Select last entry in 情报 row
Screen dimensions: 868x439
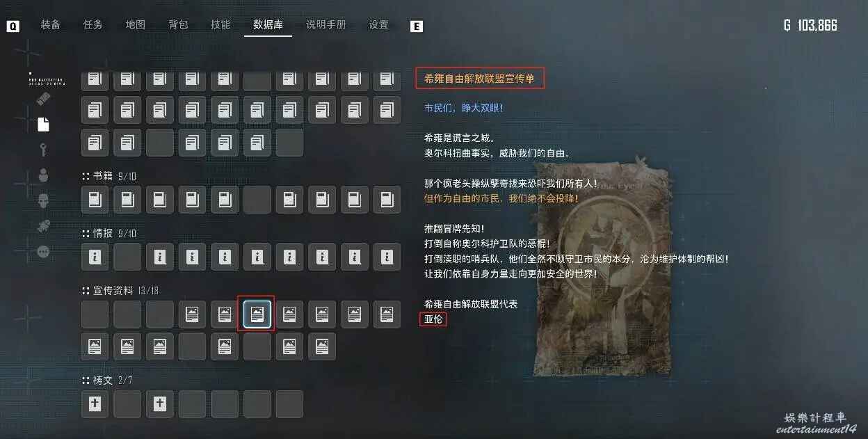pyautogui.click(x=387, y=257)
